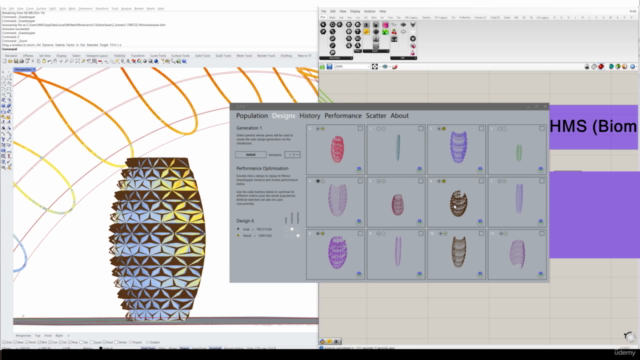The height and width of the screenshot is (360, 640).
Task: Click the filled radio option in the total row
Action: (292, 229)
